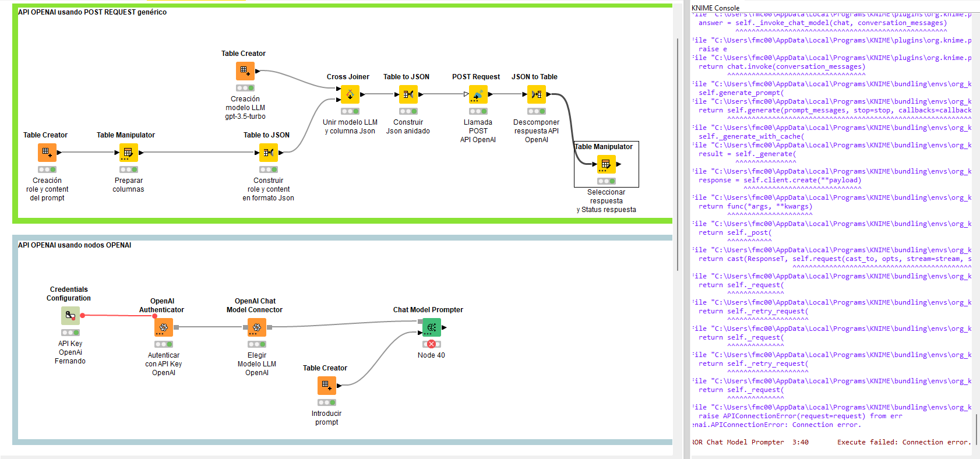The height and width of the screenshot is (459, 980).
Task: Select the JSON to Table node icon
Action: [x=537, y=94]
